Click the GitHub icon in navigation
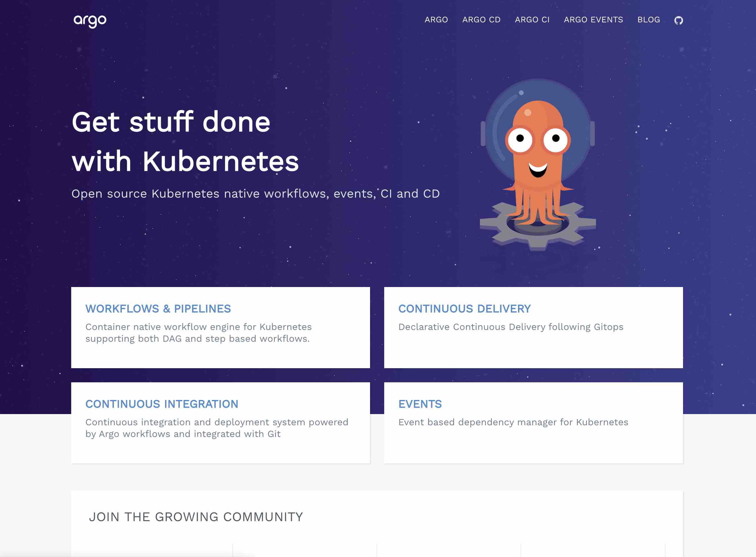The height and width of the screenshot is (557, 756). [678, 20]
